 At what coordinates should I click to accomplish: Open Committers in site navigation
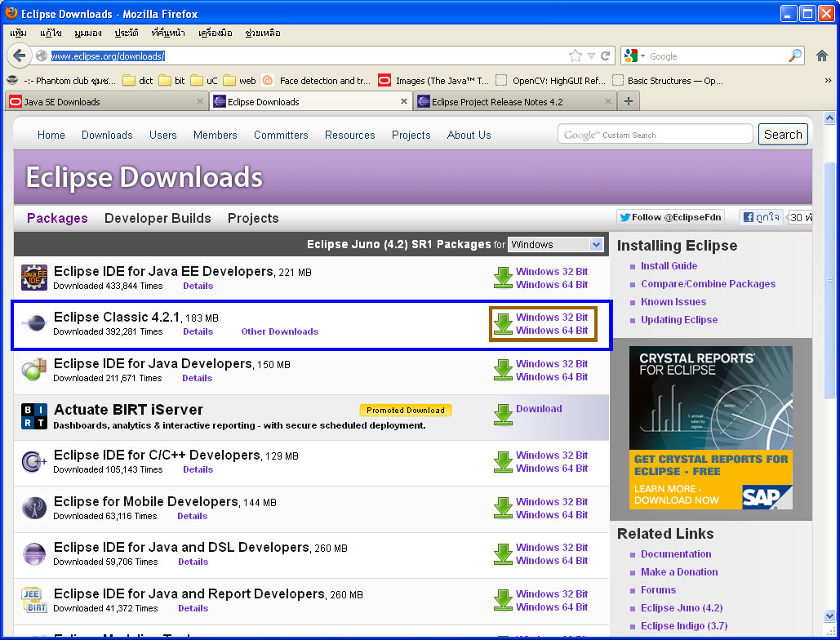(x=281, y=135)
